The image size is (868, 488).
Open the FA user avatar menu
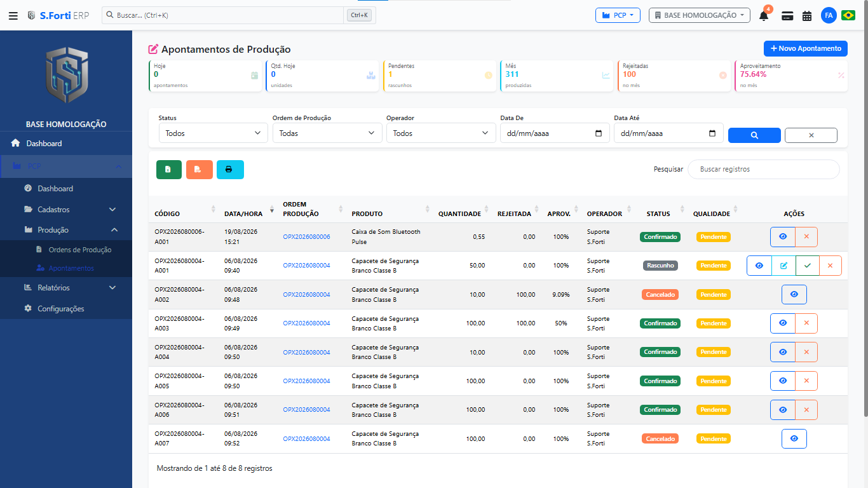tap(829, 15)
